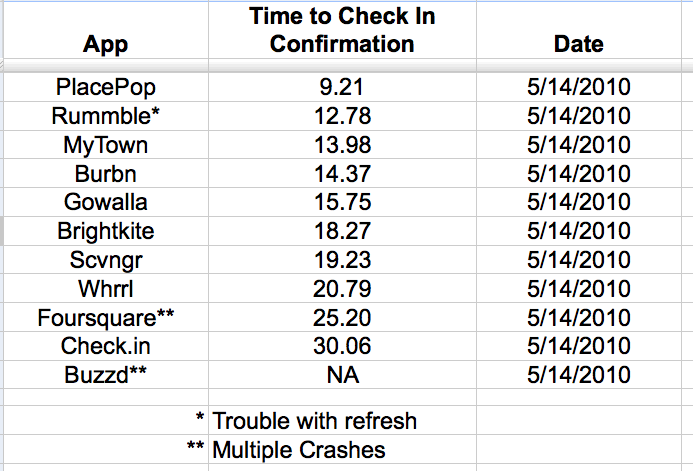Click the Whrrl cell
The width and height of the screenshot is (693, 471).
(x=106, y=289)
